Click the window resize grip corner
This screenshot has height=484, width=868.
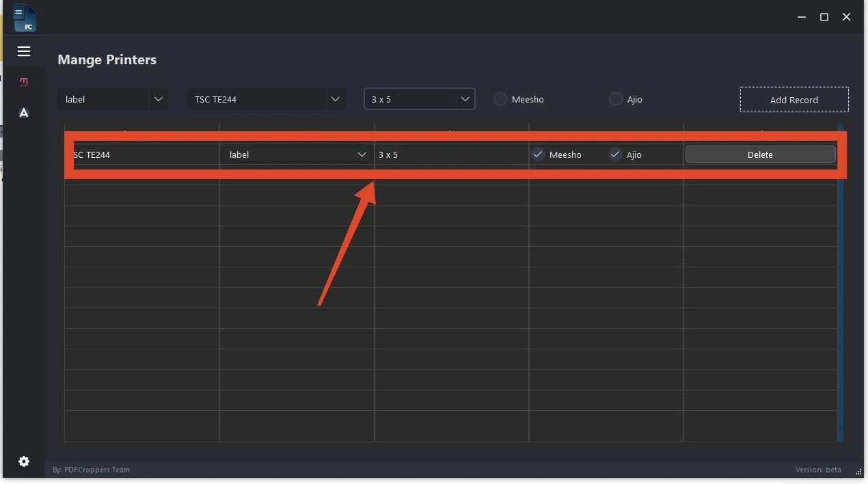[x=858, y=472]
